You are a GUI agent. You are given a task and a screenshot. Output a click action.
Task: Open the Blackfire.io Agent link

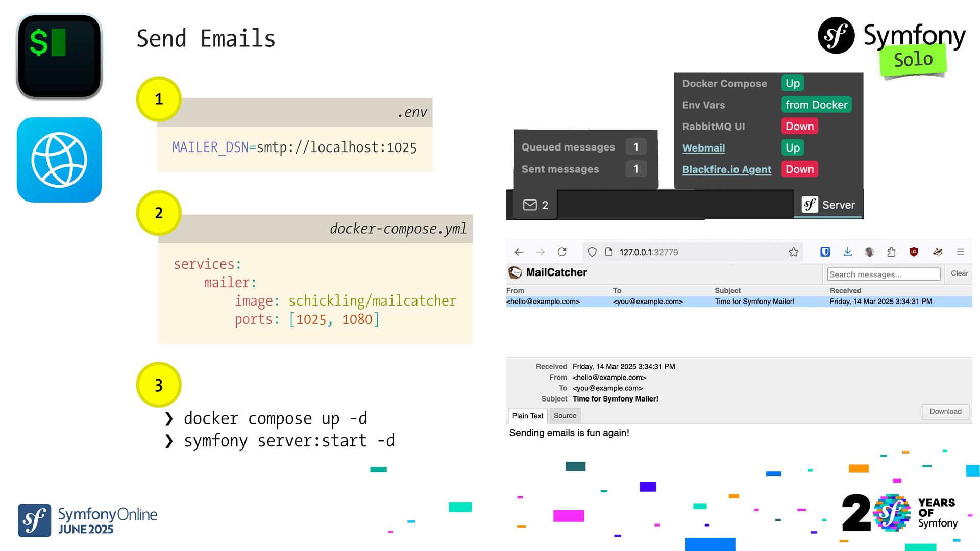tap(726, 169)
